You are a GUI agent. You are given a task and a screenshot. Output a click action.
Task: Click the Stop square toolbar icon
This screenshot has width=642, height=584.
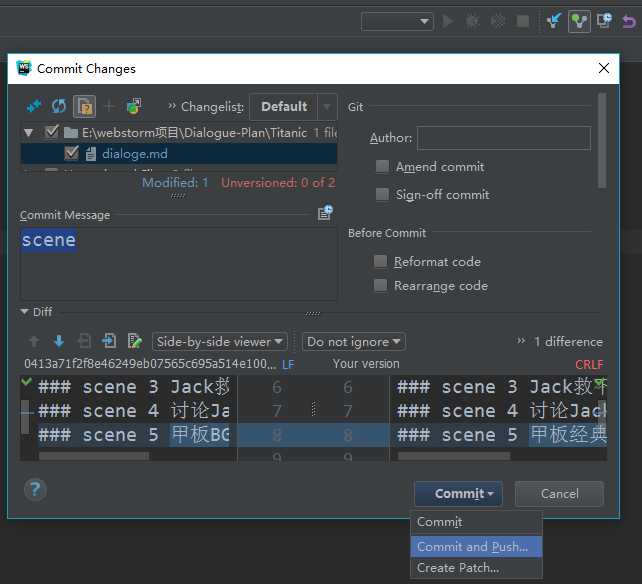point(522,21)
